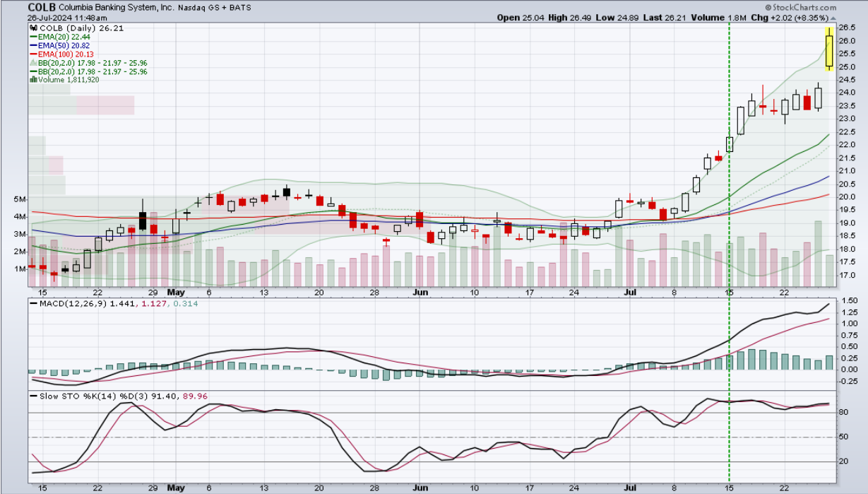The image size is (868, 494).
Task: Click the 50 stochastic axis label
Action: pos(845,437)
